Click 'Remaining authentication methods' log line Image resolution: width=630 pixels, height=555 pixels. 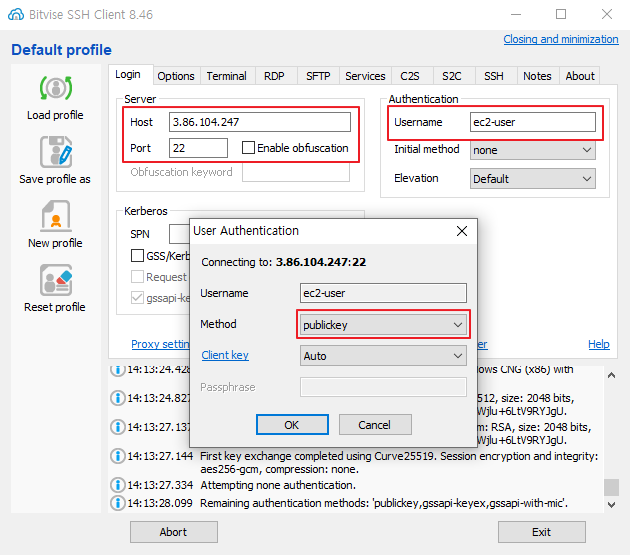(384, 503)
